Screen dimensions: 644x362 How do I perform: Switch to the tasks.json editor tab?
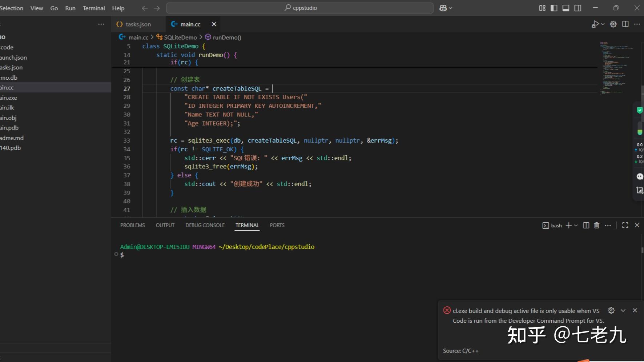[138, 24]
